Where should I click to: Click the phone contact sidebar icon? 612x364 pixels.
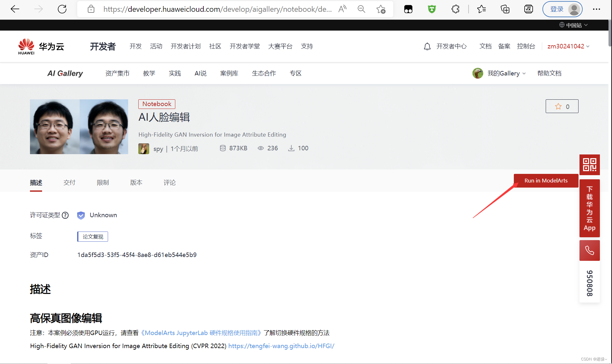click(589, 251)
